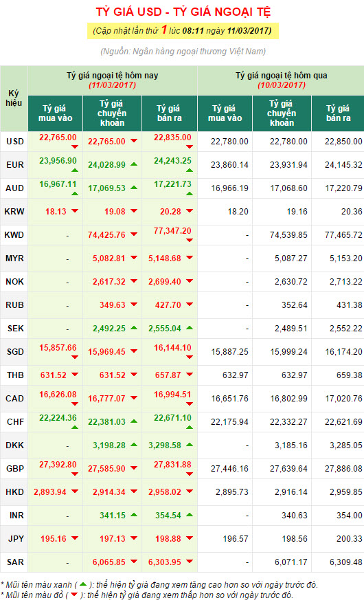Click red down arrow next to KRW 18.13
364x607 pixels.
(x=75, y=211)
